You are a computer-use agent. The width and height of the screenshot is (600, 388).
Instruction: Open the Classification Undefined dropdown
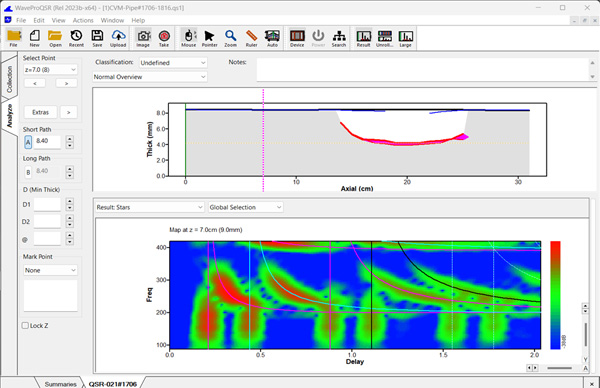tap(173, 63)
